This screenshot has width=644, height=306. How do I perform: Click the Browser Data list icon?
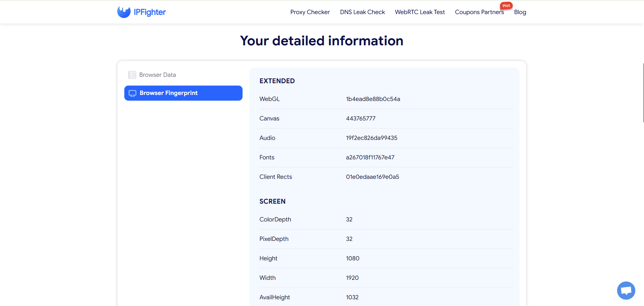pos(132,75)
